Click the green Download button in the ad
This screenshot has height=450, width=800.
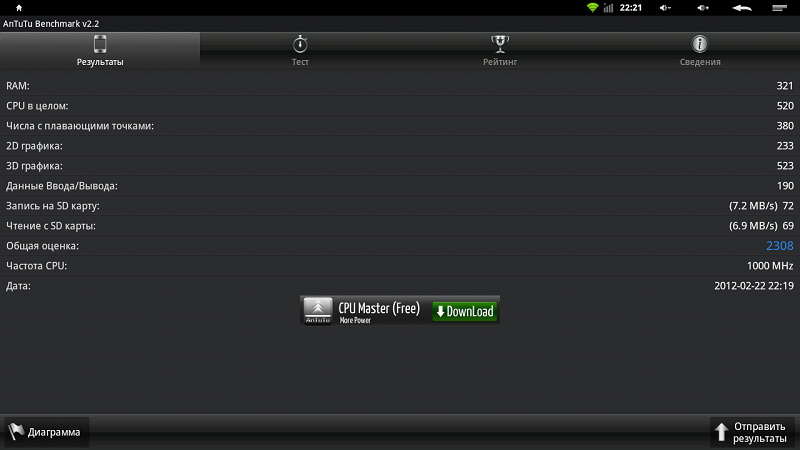tap(464, 311)
